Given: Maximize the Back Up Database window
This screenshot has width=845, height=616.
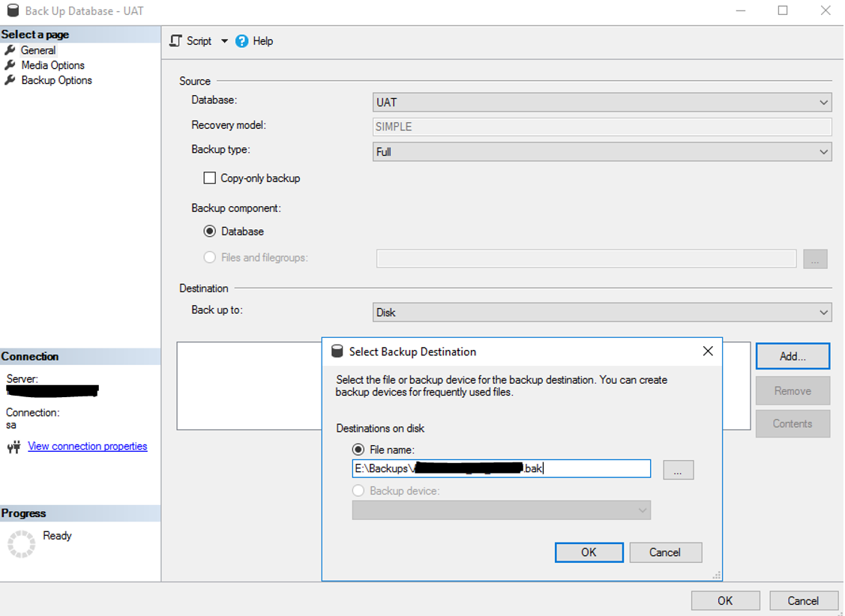Looking at the screenshot, I should pyautogui.click(x=783, y=10).
